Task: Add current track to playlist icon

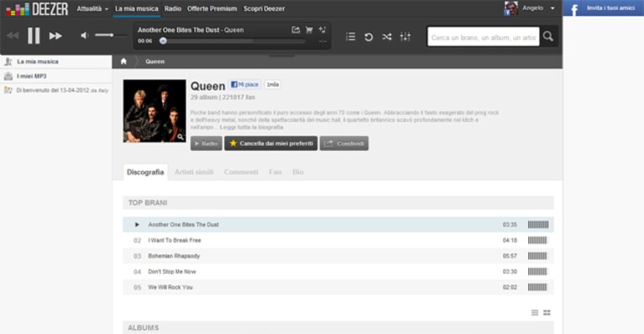Action: [x=322, y=29]
